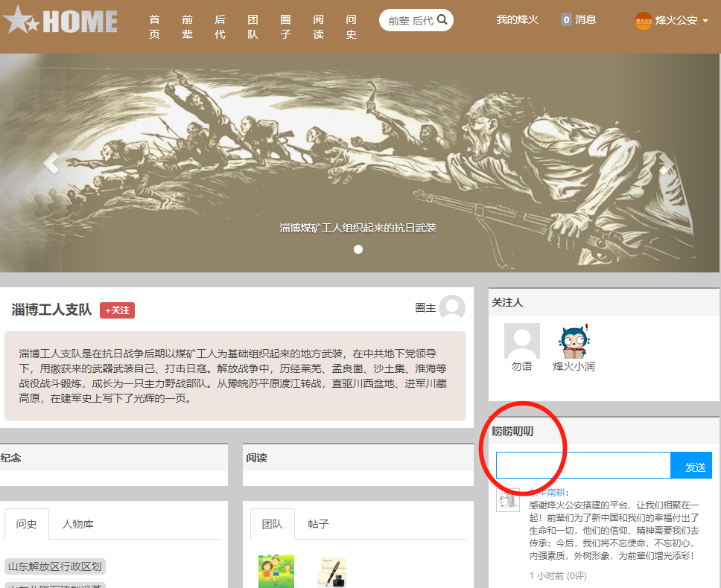Open the 后代 navigation item
The height and width of the screenshot is (588, 721).
point(220,27)
